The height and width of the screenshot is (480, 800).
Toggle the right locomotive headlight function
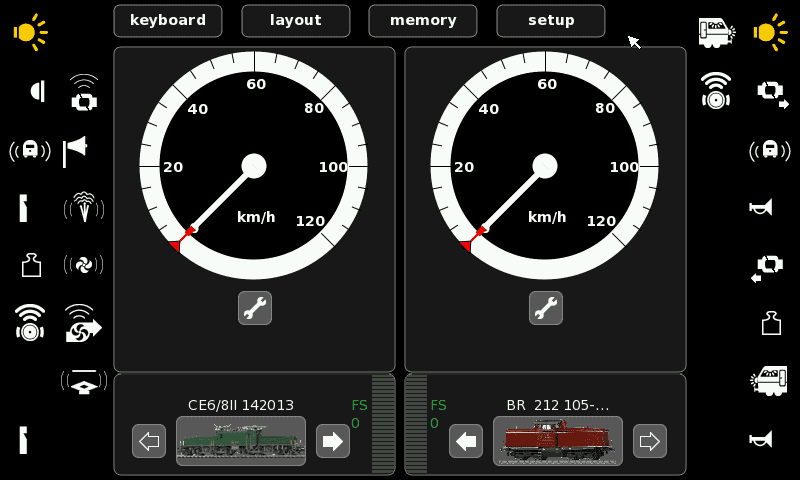pos(770,32)
